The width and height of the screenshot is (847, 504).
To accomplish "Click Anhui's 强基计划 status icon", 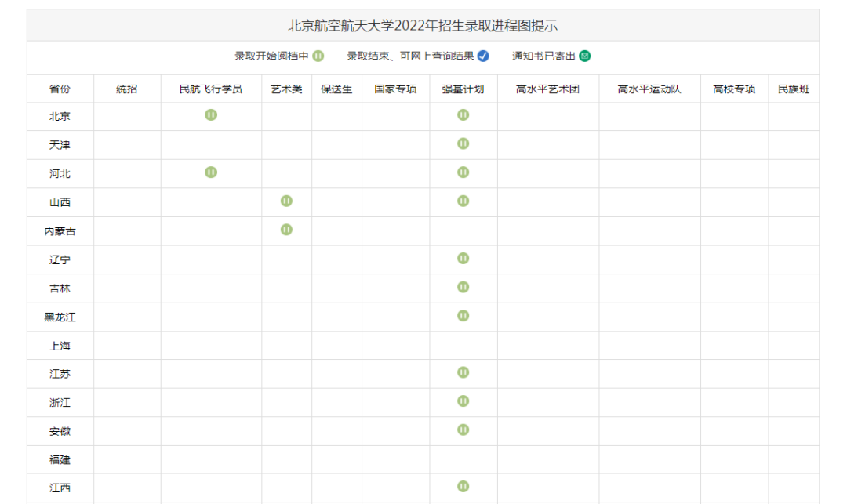I will (x=463, y=430).
